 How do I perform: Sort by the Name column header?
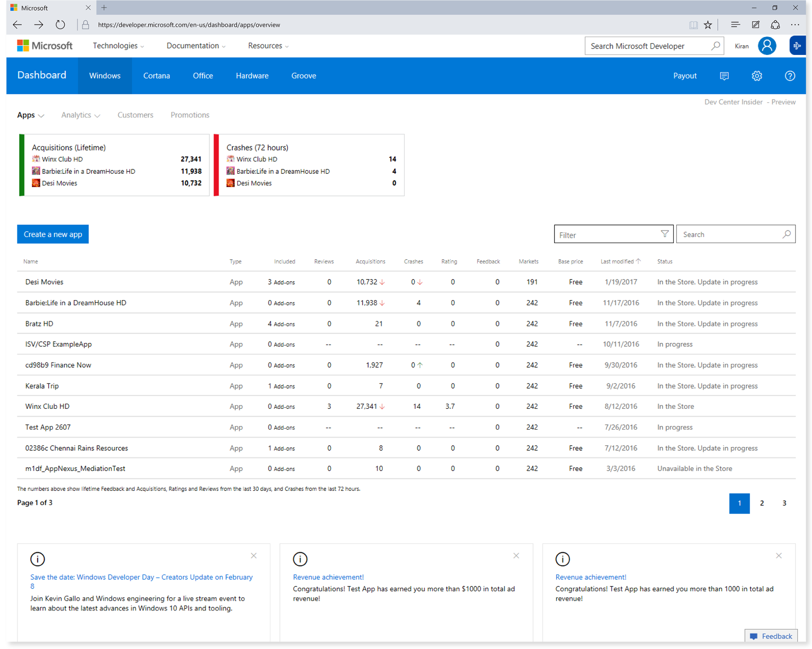[30, 261]
